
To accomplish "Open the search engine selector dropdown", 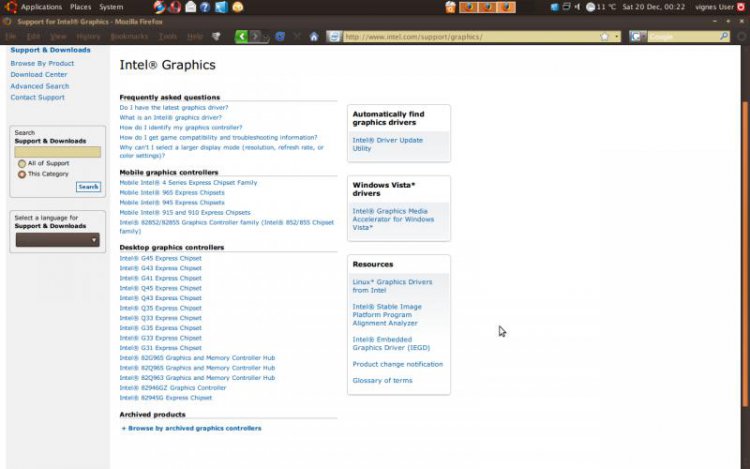I will [637, 36].
